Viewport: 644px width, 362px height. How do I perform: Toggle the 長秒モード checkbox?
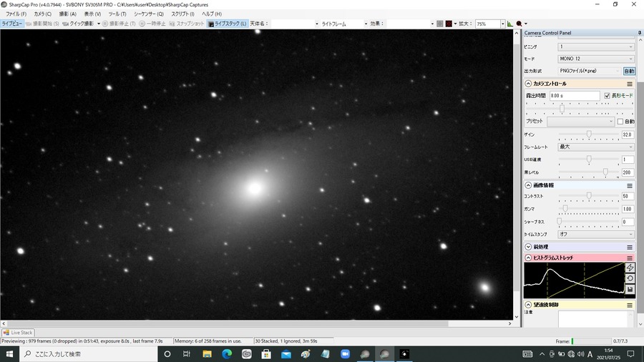click(607, 96)
